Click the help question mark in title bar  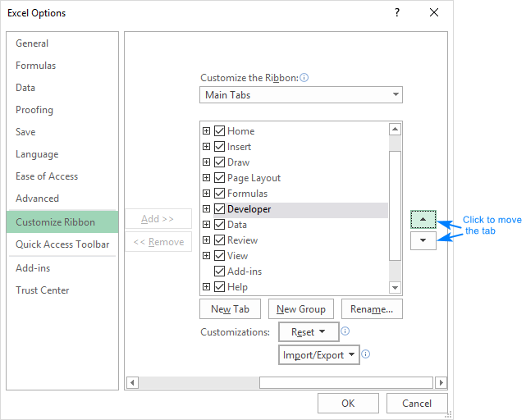397,12
